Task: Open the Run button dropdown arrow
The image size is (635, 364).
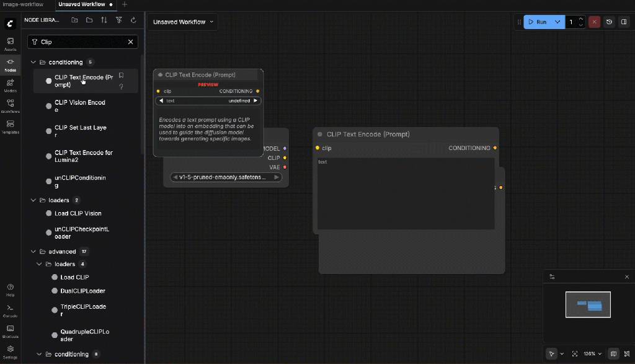Action: (x=557, y=22)
